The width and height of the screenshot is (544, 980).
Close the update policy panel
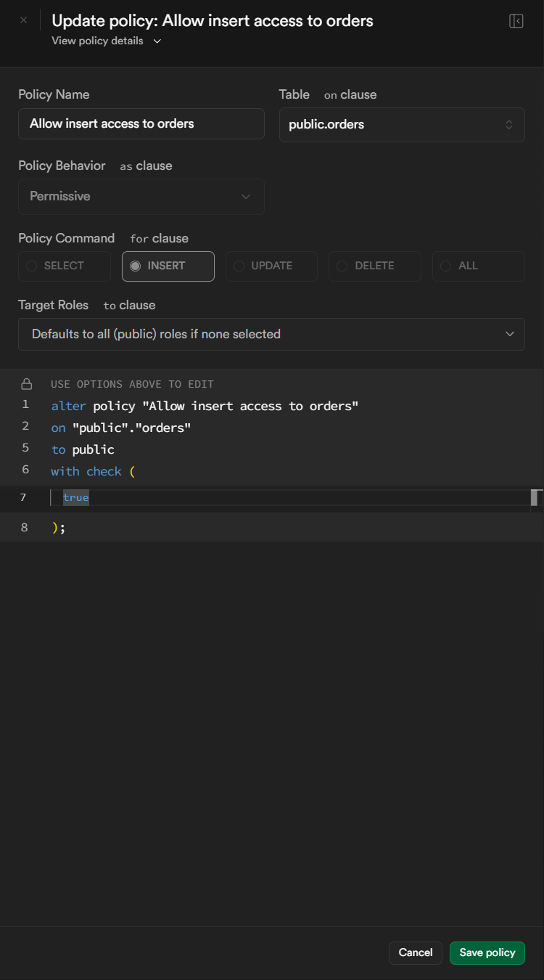tap(23, 20)
